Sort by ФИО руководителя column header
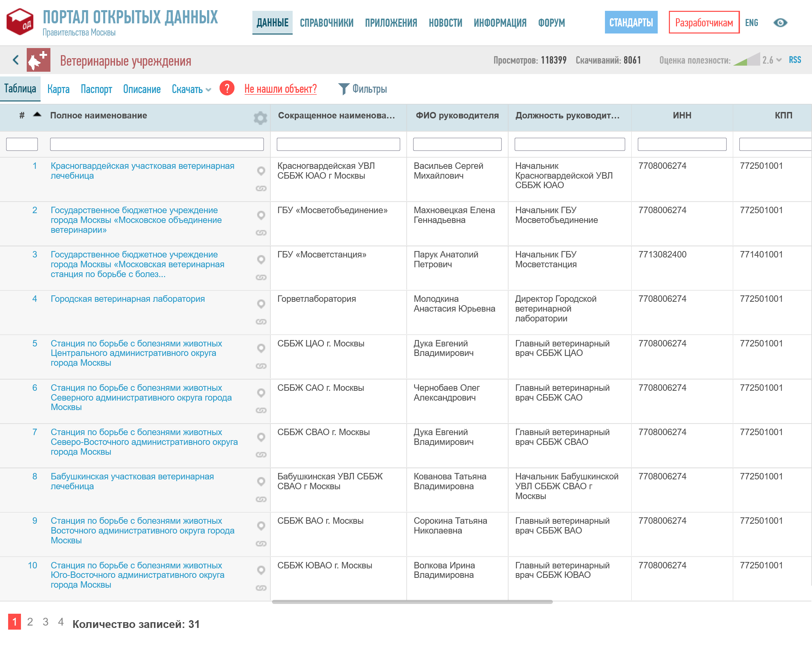Viewport: 812px width, 655px height. 457,115
